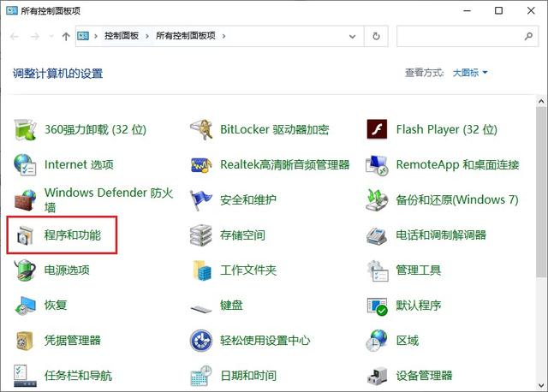
Task: Open the Windows Defender 防火墙 brick wall icon
Action: (x=25, y=199)
